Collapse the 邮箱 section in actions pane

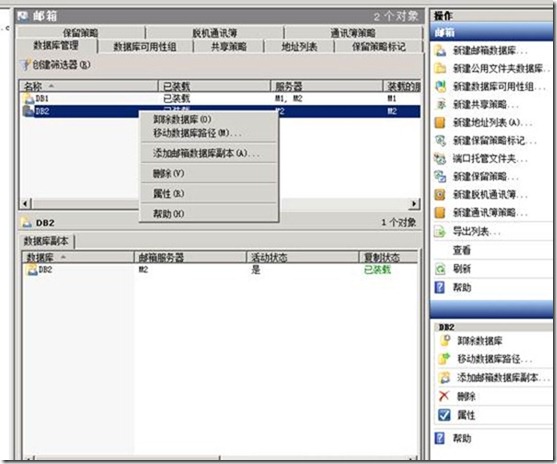click(x=491, y=32)
